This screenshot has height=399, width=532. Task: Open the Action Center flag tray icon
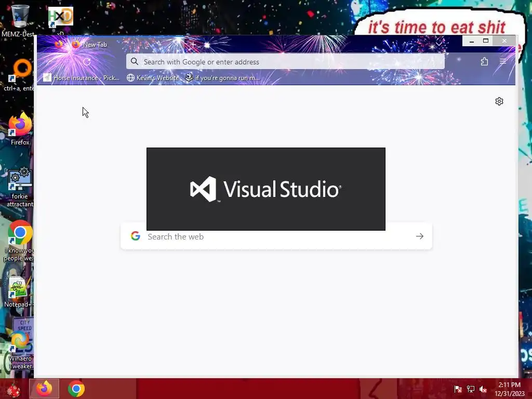[x=458, y=389]
